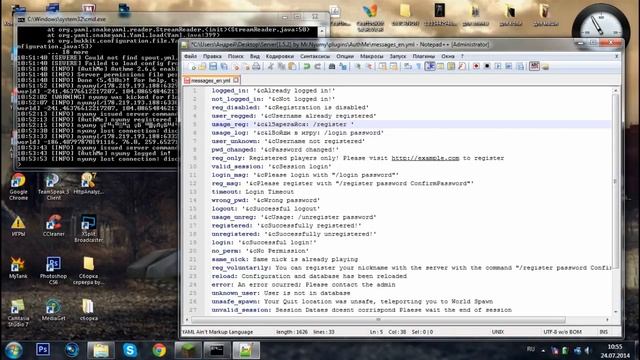Click the 'UTF-8 w/o BOM' status entry

(562, 332)
